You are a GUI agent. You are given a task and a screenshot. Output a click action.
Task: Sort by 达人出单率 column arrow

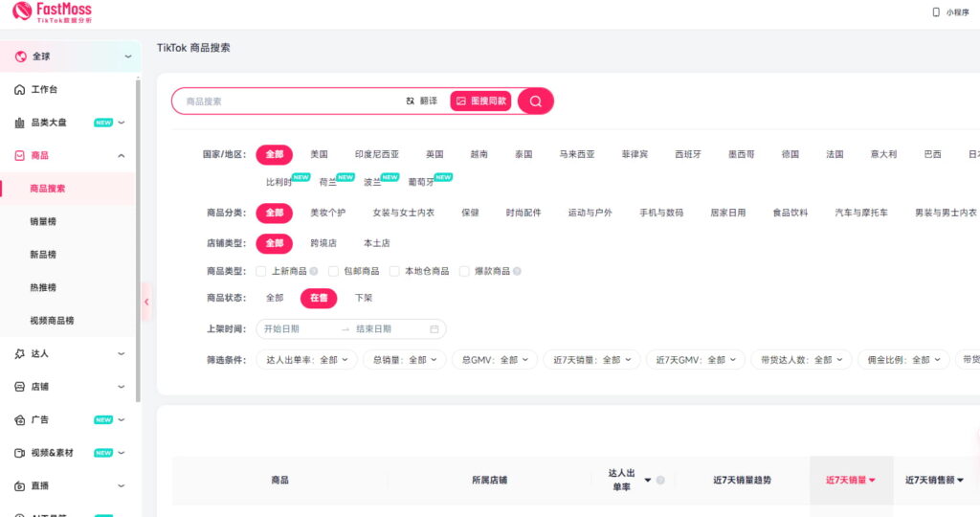click(648, 480)
